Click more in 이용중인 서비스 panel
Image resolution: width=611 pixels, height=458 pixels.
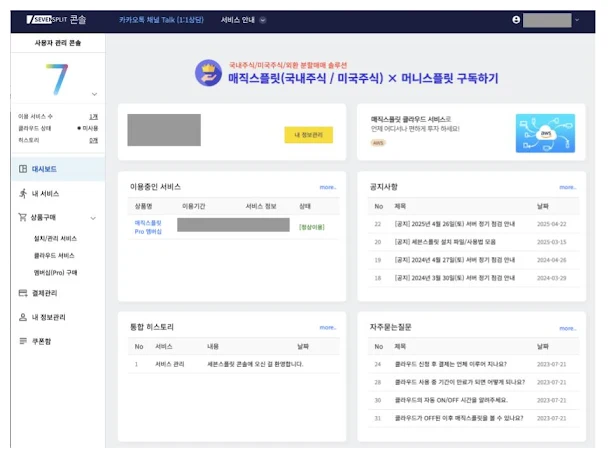328,187
